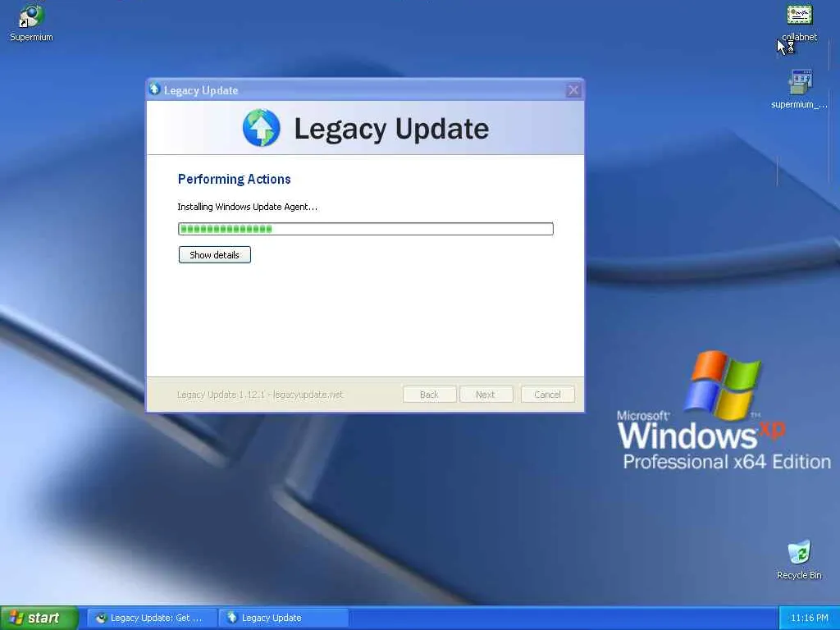Click the 'Performing Actions' heading text
Image resolution: width=840 pixels, height=630 pixels.
click(234, 179)
